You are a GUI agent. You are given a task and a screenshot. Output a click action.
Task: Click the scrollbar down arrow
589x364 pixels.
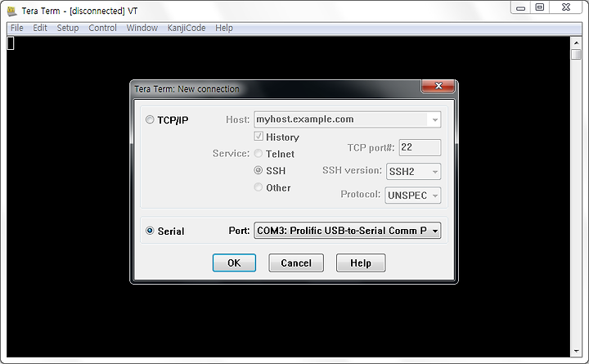click(x=576, y=351)
